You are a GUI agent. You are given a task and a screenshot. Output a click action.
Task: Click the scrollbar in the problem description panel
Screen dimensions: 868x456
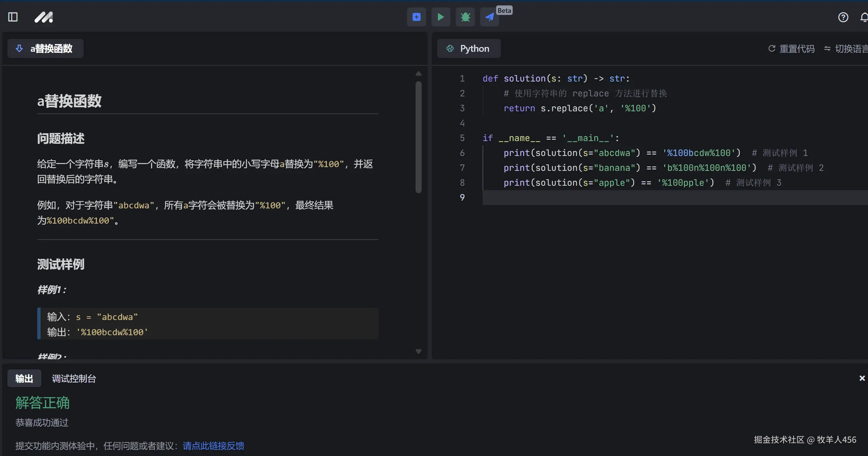point(419,135)
